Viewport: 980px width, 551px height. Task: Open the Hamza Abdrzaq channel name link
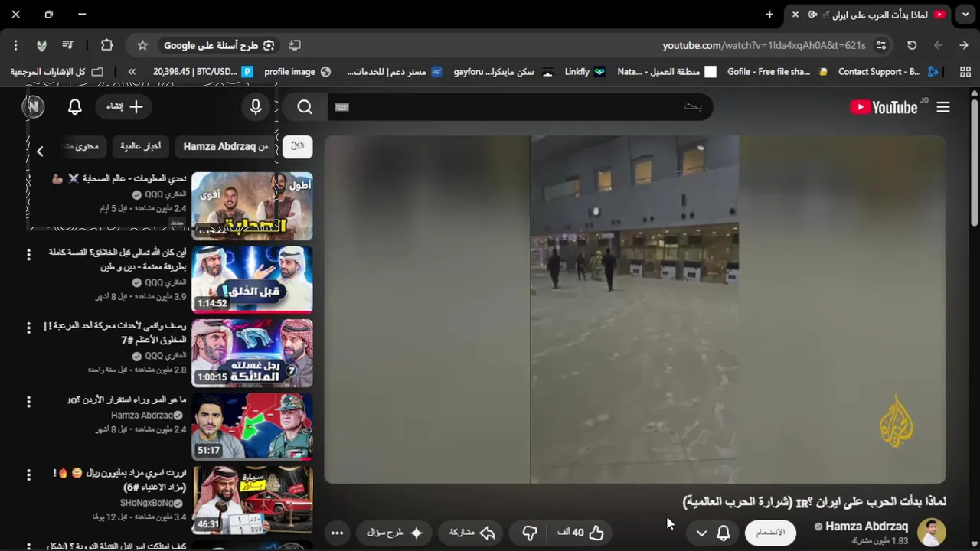click(x=867, y=527)
